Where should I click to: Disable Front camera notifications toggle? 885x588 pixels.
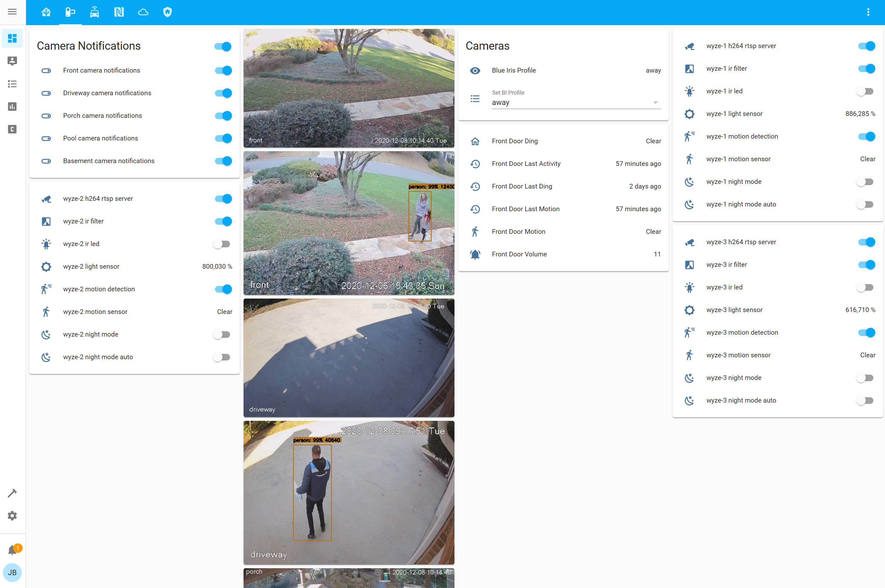(223, 70)
